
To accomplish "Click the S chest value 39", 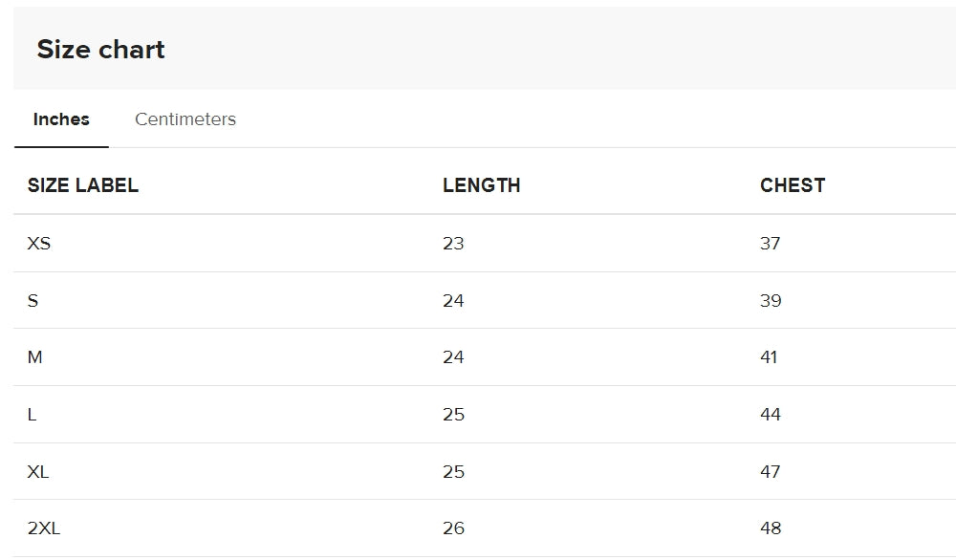I will (771, 300).
